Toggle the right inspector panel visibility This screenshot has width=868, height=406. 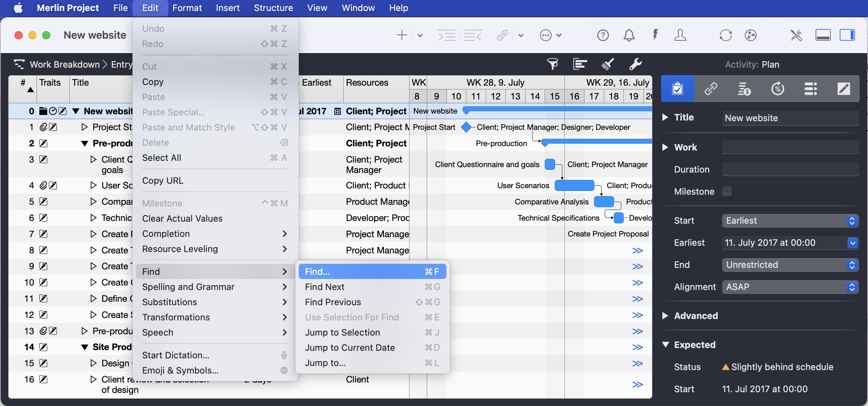point(848,35)
